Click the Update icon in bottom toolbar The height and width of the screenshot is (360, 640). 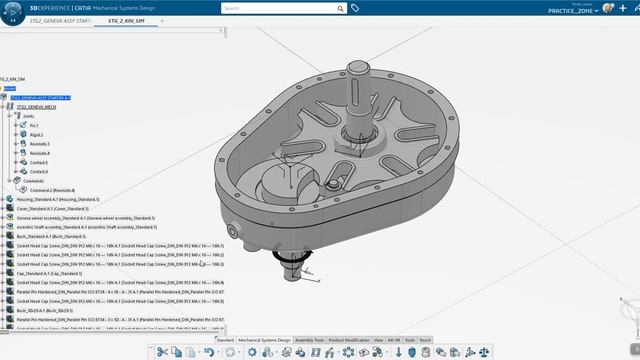230,352
